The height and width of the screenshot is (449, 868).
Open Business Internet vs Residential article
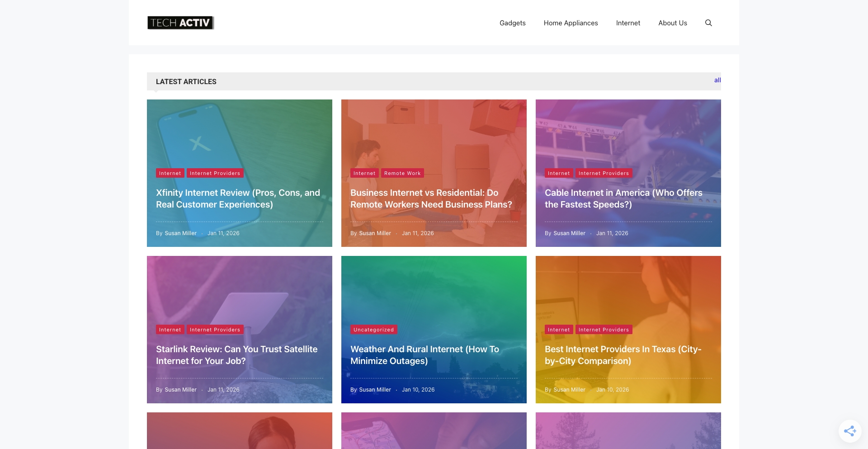(431, 199)
